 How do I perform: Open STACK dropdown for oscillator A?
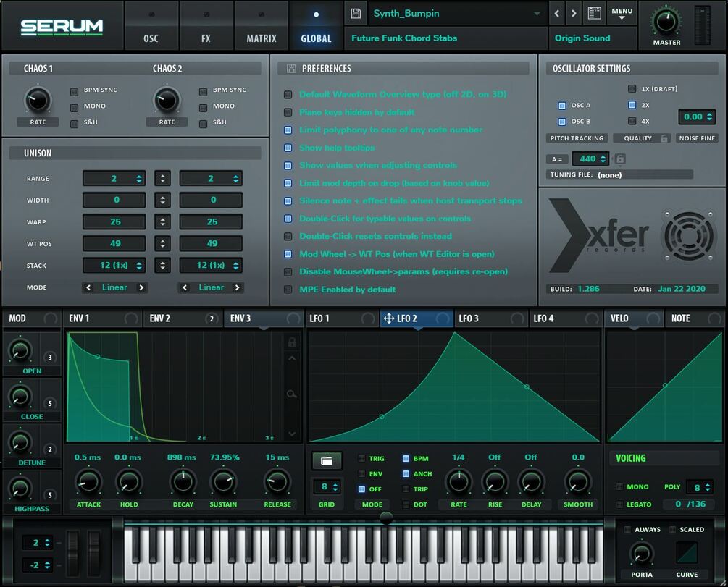click(x=114, y=266)
